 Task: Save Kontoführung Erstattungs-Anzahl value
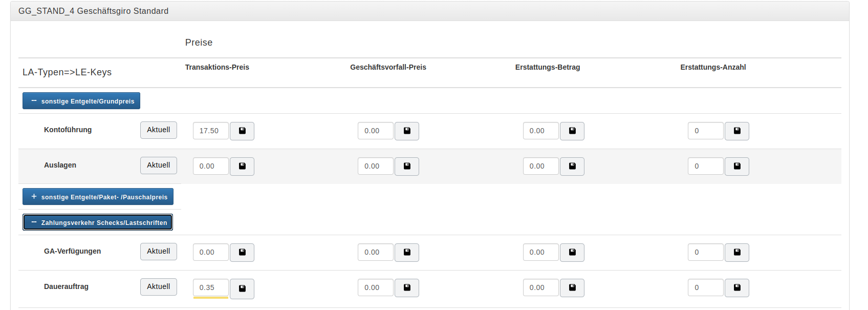click(737, 131)
